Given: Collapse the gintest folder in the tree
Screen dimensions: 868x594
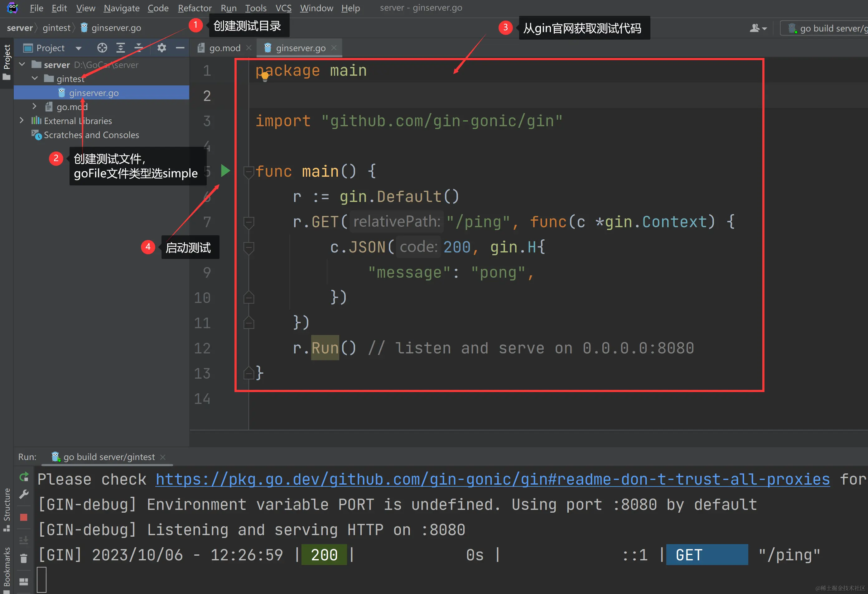Looking at the screenshot, I should pyautogui.click(x=35, y=79).
